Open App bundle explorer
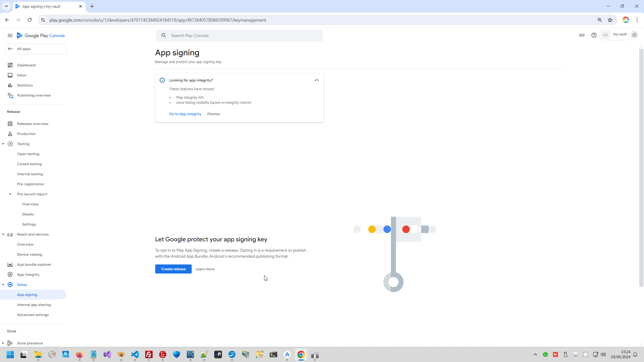 tap(34, 264)
